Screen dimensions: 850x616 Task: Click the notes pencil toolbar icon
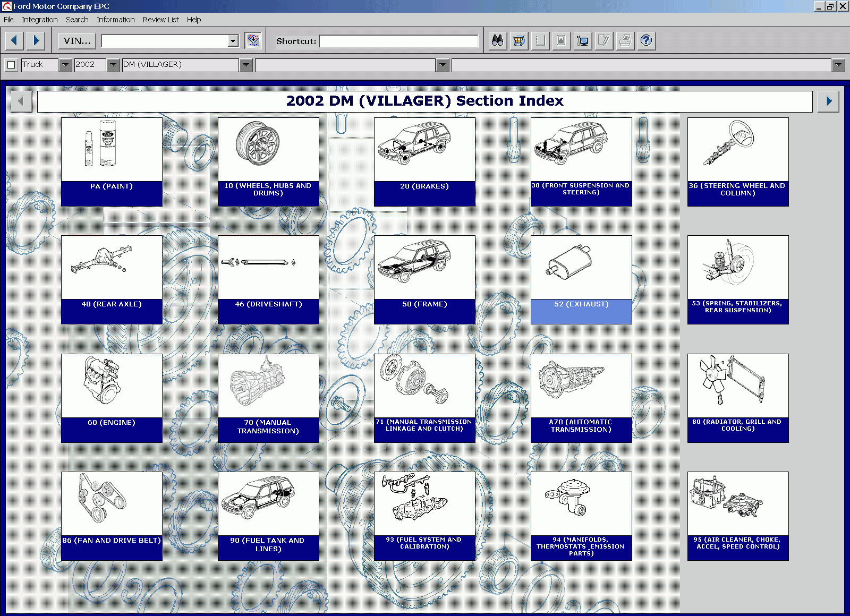[x=604, y=41]
